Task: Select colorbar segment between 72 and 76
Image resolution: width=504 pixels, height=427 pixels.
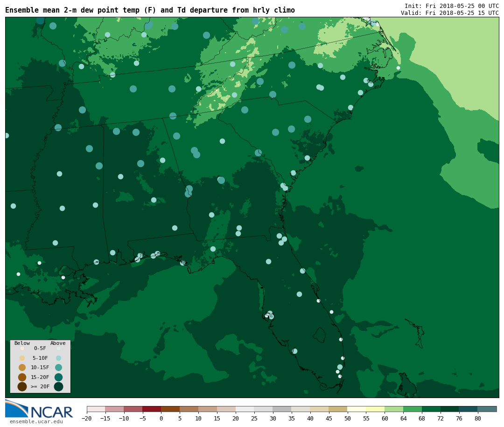Action: [450, 409]
